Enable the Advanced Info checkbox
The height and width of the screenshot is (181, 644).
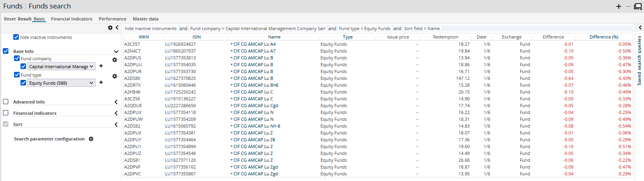(6, 102)
